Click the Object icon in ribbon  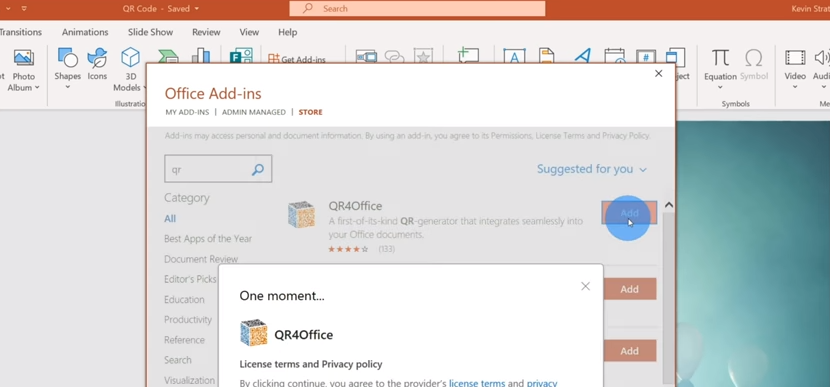[675, 56]
